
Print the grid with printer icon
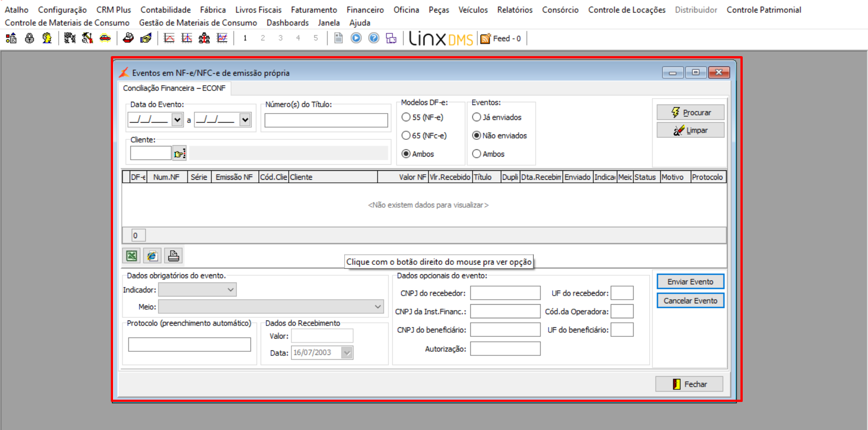[x=173, y=256]
